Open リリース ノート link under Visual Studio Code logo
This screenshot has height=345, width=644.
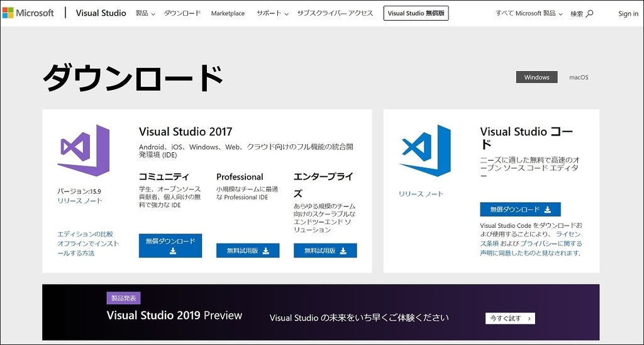tap(421, 194)
